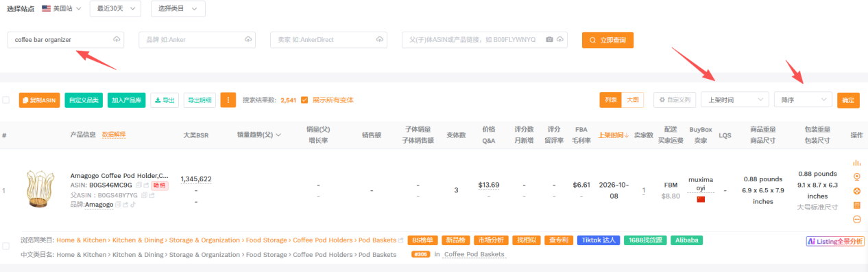The width and height of the screenshot is (868, 272).
Task: Switch to the 大图 view tab
Action: (633, 100)
